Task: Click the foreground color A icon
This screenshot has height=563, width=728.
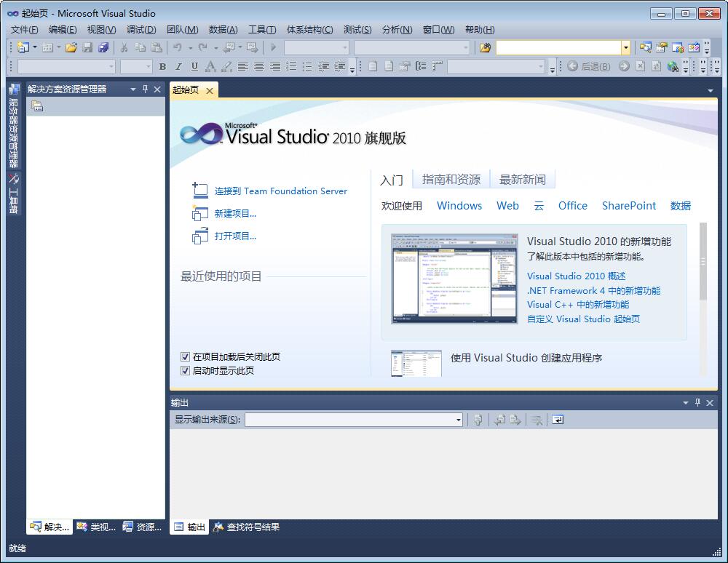Action: coord(210,67)
